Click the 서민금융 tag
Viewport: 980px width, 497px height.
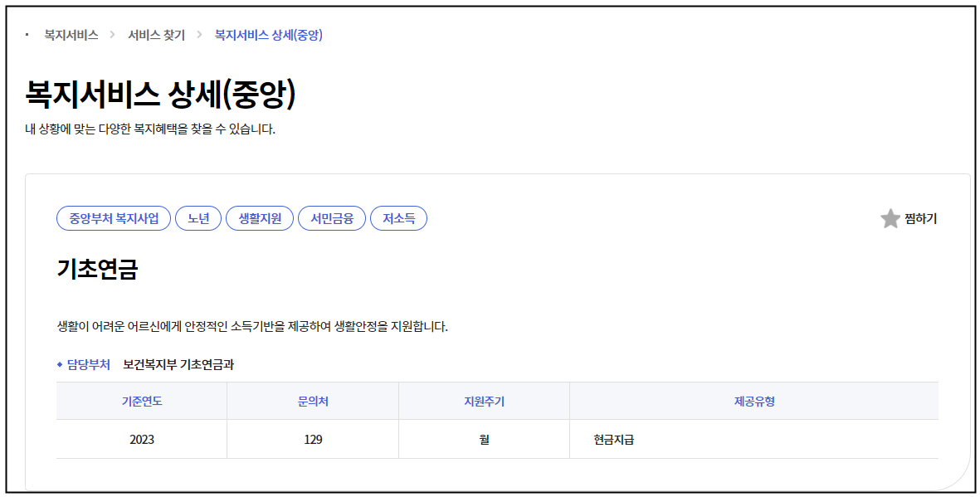[332, 218]
